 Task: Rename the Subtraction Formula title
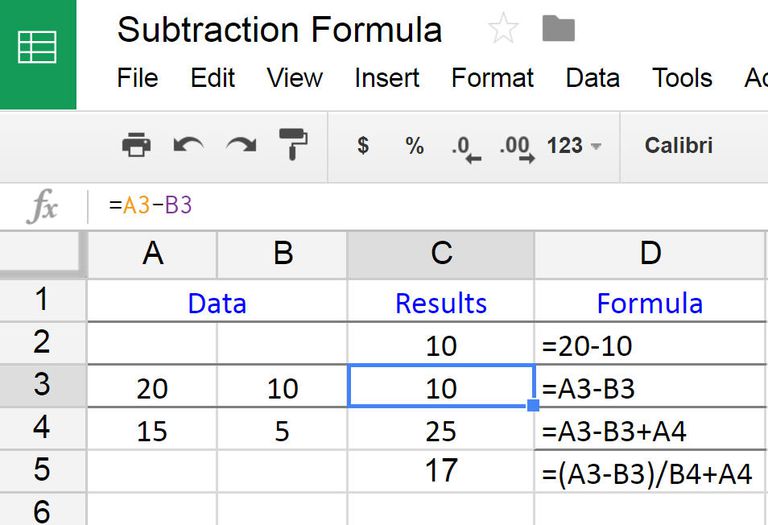(x=280, y=29)
